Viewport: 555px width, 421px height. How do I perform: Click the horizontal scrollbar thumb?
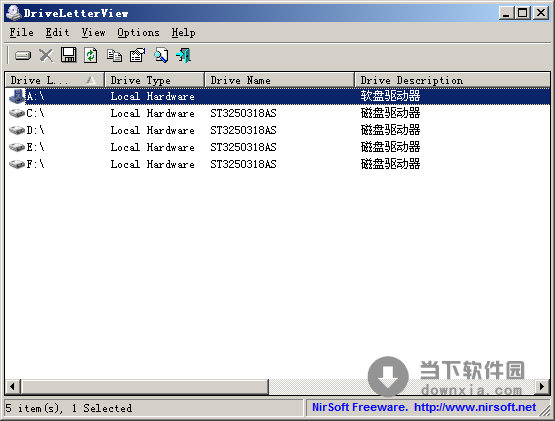(145, 386)
